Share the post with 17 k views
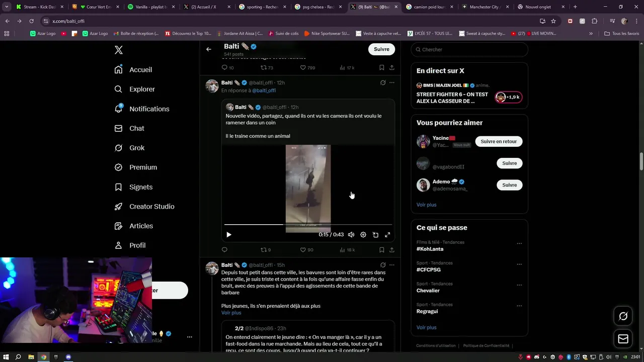The width and height of the screenshot is (644, 362). [x=392, y=67]
